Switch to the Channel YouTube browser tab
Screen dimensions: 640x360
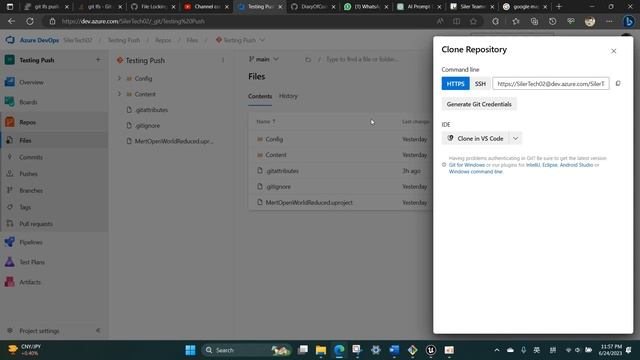tap(207, 7)
